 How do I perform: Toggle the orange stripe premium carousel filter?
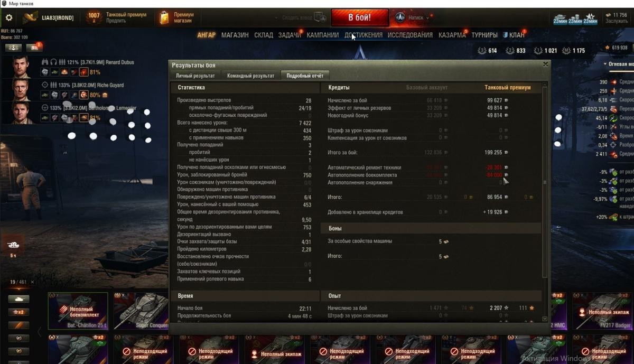point(18,325)
